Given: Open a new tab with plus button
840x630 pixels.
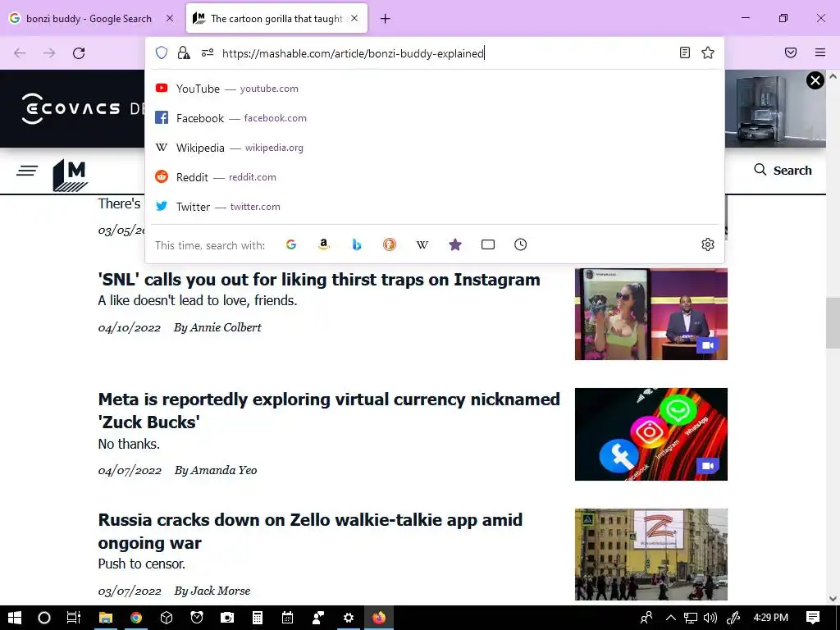Looking at the screenshot, I should (x=386, y=19).
